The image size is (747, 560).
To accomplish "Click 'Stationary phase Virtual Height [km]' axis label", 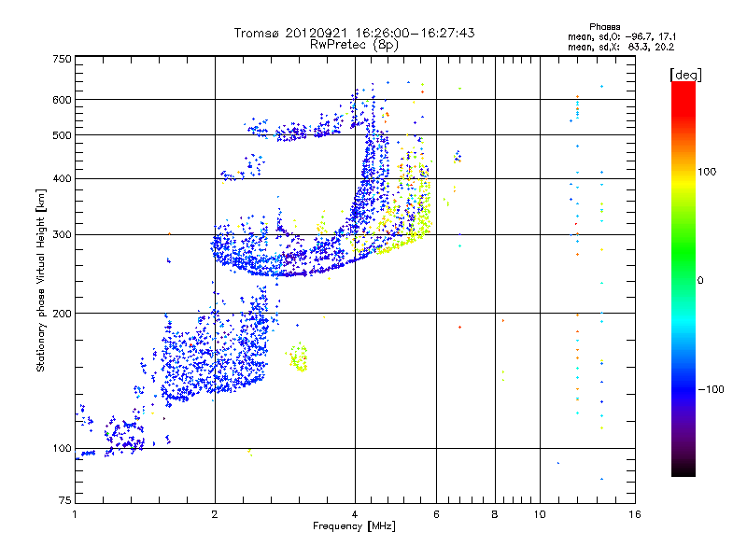I will pyautogui.click(x=41, y=280).
